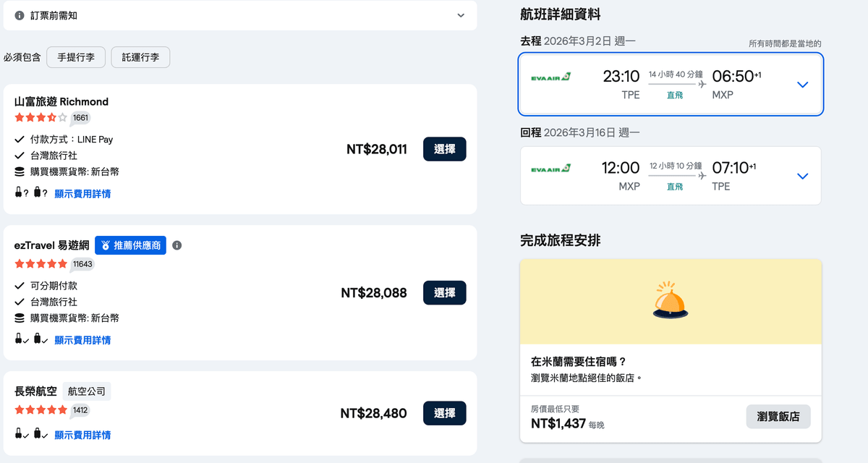The width and height of the screenshot is (868, 463).
Task: Click 長榮航空 baggage icons
Action: click(31, 434)
